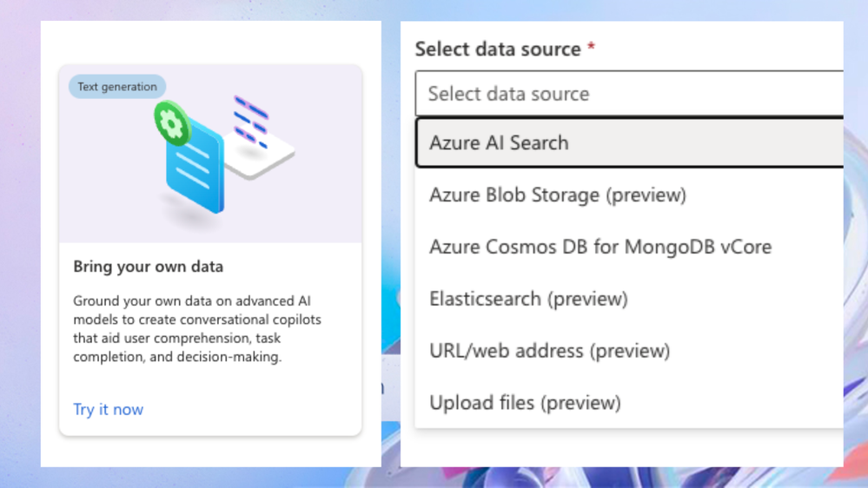
Task: Click the dashed red and blue lines graphic
Action: click(x=250, y=122)
